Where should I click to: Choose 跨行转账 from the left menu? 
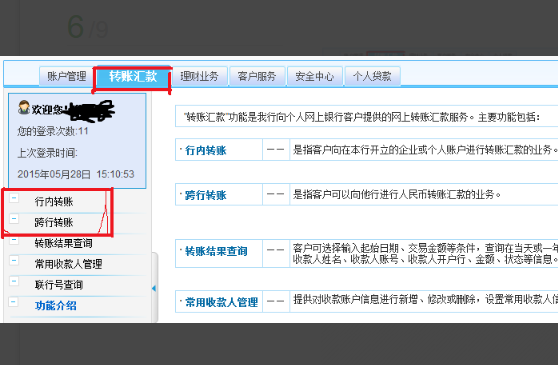pyautogui.click(x=54, y=222)
